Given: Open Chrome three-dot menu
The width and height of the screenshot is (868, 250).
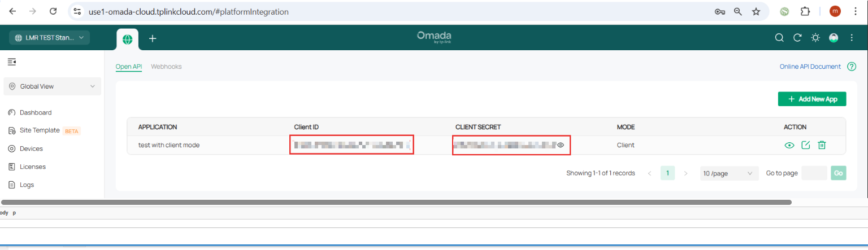Looking at the screenshot, I should point(857,11).
